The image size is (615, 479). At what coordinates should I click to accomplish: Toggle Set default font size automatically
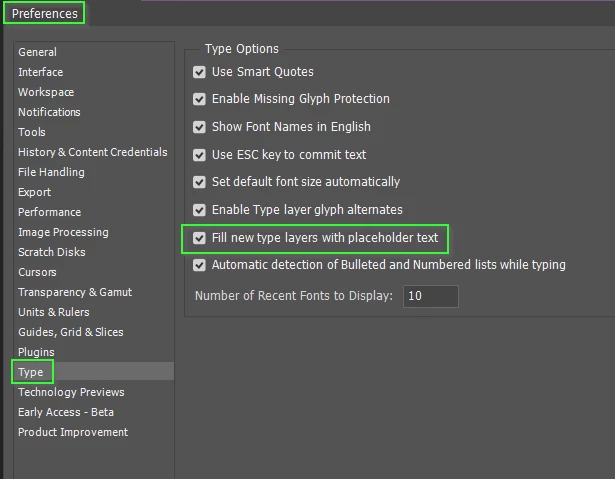(199, 182)
